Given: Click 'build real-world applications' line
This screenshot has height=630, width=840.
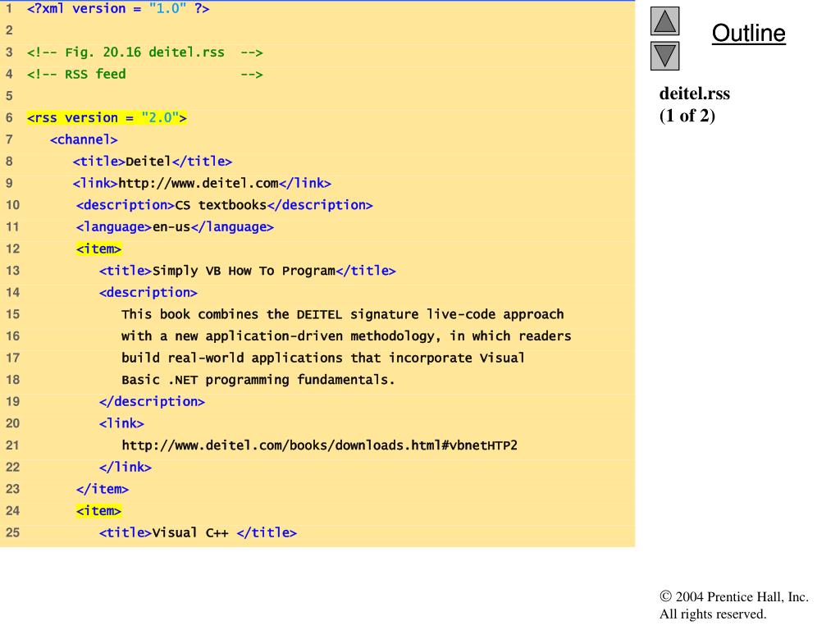Looking at the screenshot, I should point(323,358).
